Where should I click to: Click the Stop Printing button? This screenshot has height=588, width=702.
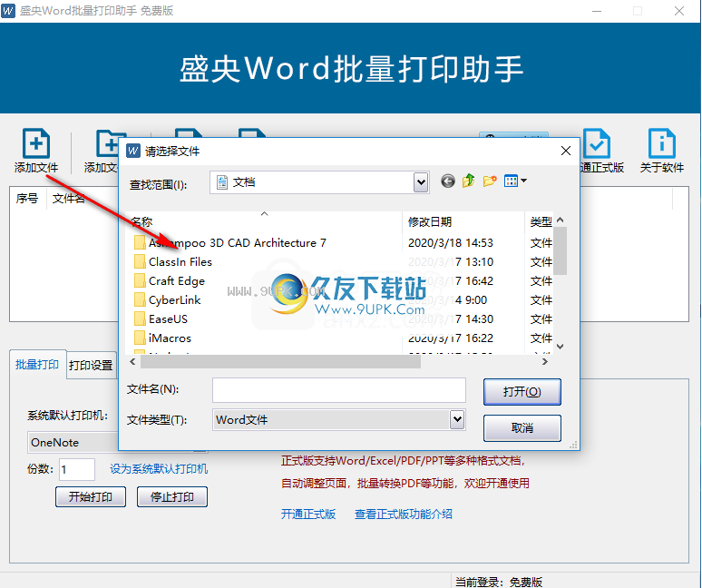[172, 497]
